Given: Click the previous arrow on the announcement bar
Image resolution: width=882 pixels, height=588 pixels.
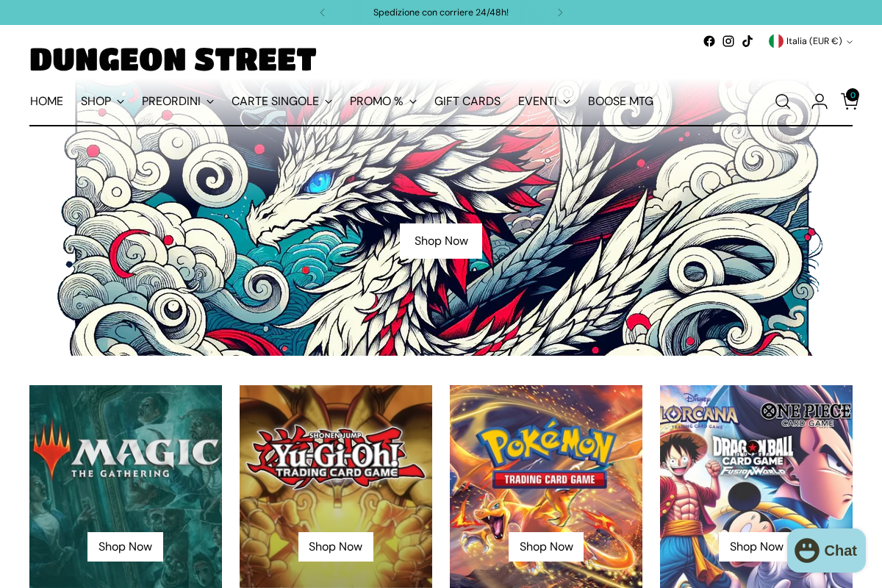Looking at the screenshot, I should pyautogui.click(x=321, y=12).
